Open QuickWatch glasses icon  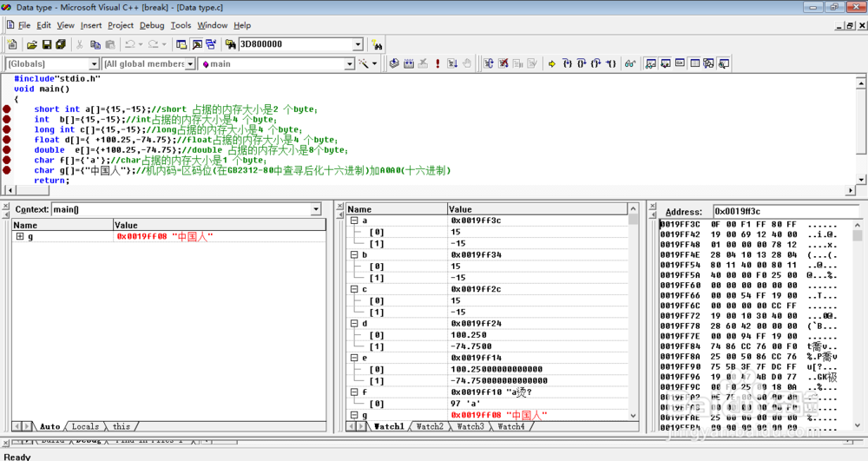(x=630, y=63)
